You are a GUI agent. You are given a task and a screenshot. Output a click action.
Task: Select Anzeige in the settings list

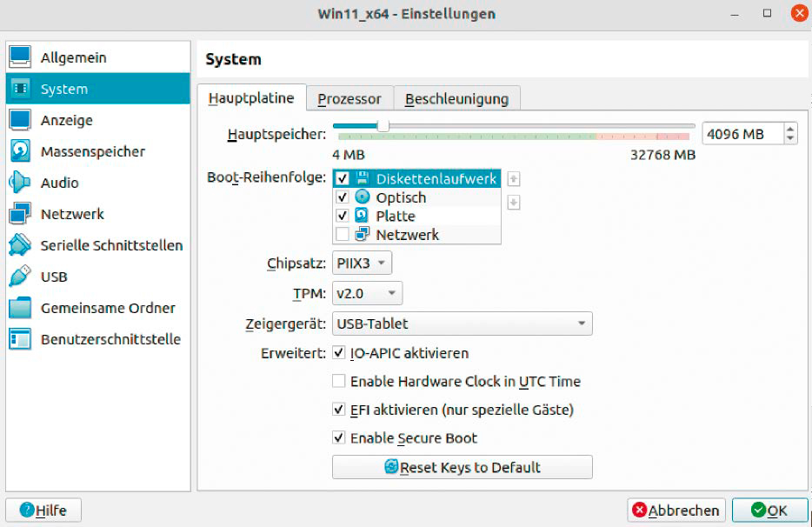tap(98, 120)
